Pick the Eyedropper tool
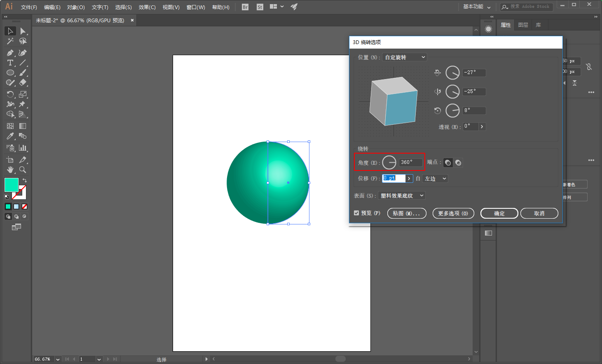The height and width of the screenshot is (364, 602). click(10, 136)
